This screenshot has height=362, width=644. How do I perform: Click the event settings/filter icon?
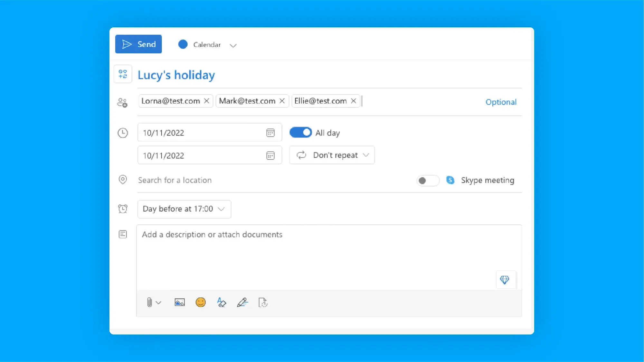pyautogui.click(x=122, y=74)
